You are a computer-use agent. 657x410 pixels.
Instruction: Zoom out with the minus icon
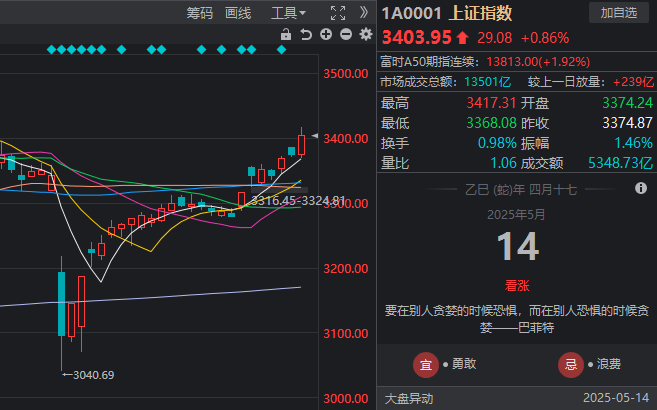(x=346, y=34)
